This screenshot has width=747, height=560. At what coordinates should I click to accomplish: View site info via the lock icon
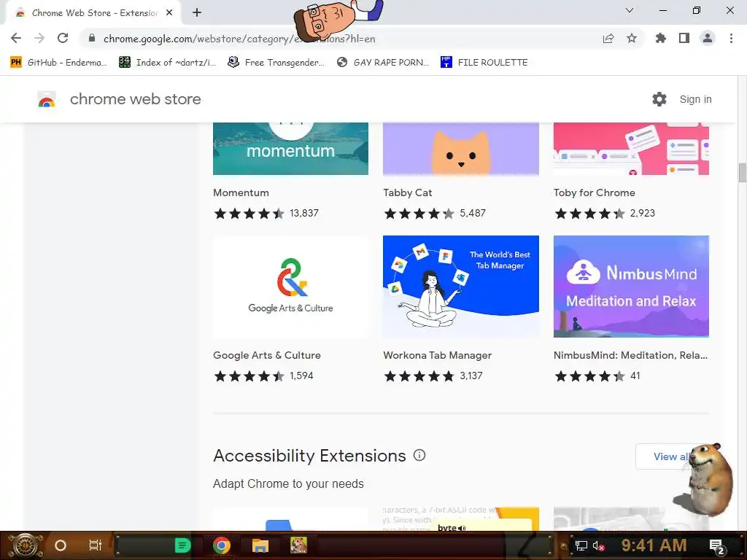(x=92, y=38)
